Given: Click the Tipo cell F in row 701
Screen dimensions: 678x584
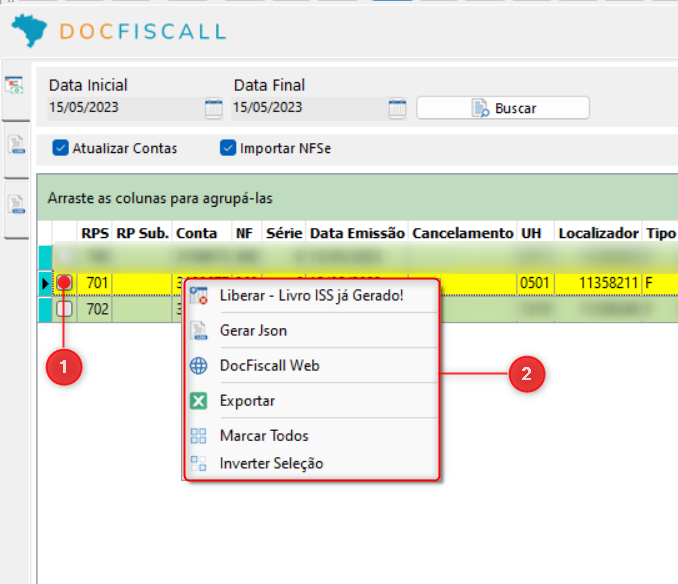Looking at the screenshot, I should click(x=660, y=283).
